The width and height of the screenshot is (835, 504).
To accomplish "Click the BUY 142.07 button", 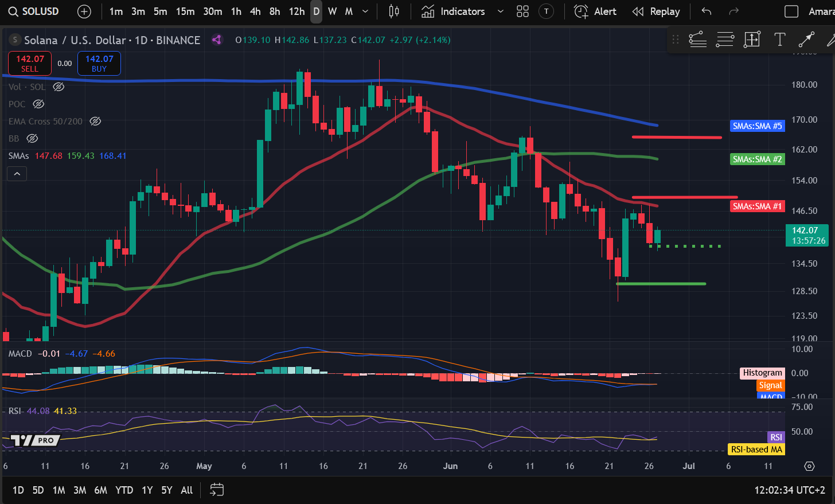I will click(99, 63).
